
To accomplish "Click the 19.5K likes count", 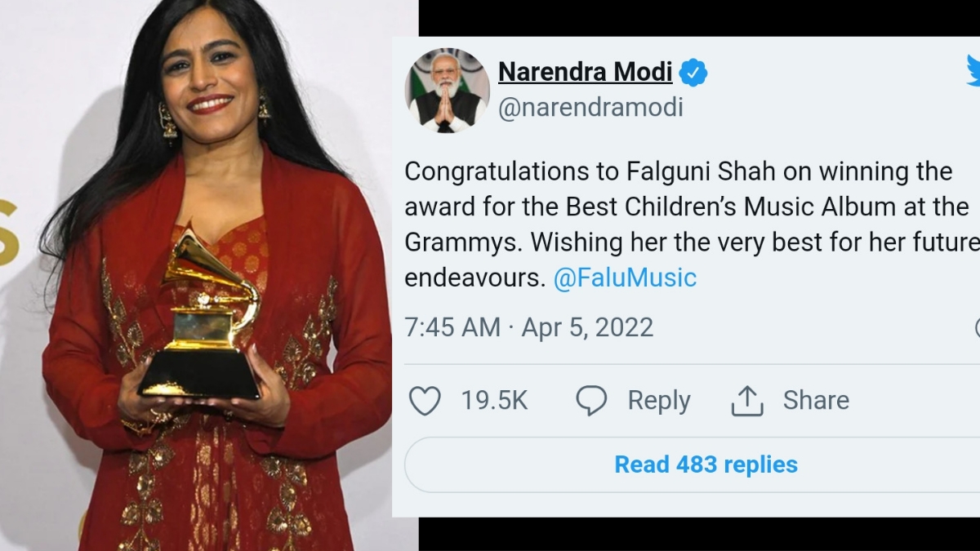I will 494,401.
